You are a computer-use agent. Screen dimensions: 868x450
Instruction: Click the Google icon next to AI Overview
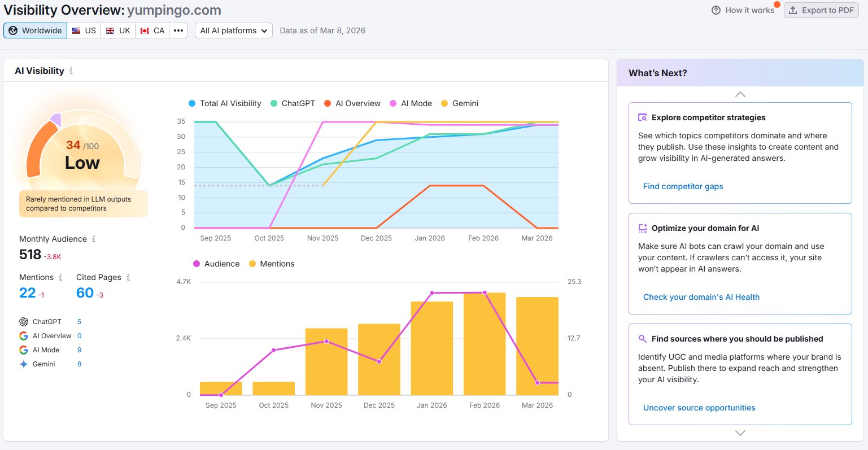pos(24,336)
